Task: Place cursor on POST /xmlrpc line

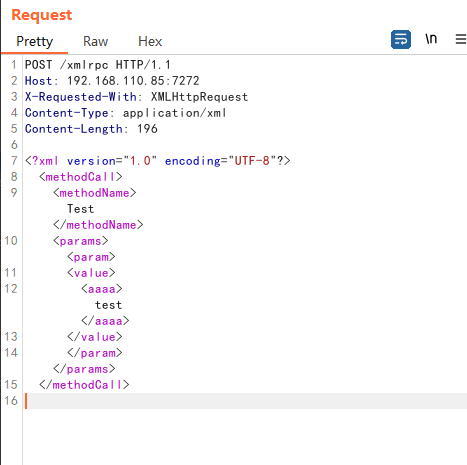Action: 98,65
